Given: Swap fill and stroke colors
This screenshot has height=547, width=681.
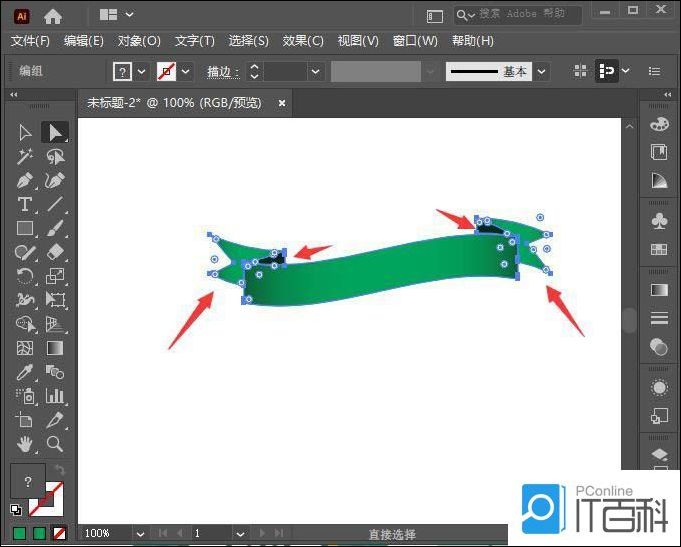Looking at the screenshot, I should tap(60, 470).
